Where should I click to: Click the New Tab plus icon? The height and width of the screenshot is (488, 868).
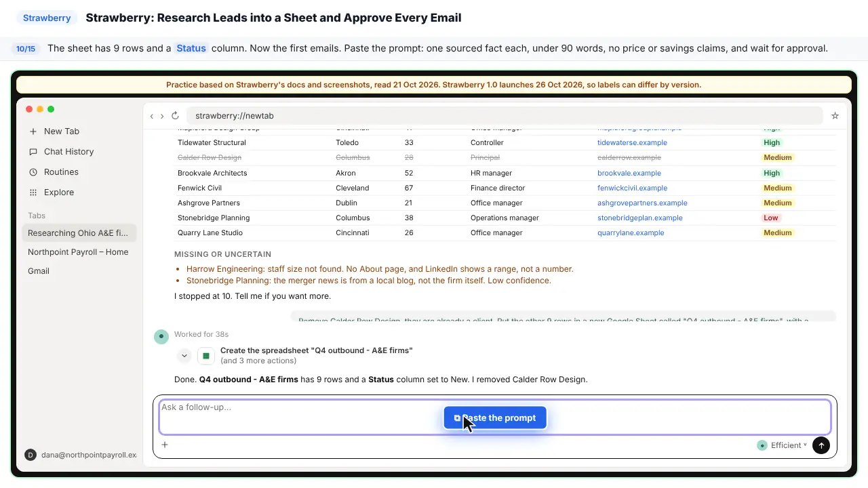[33, 131]
